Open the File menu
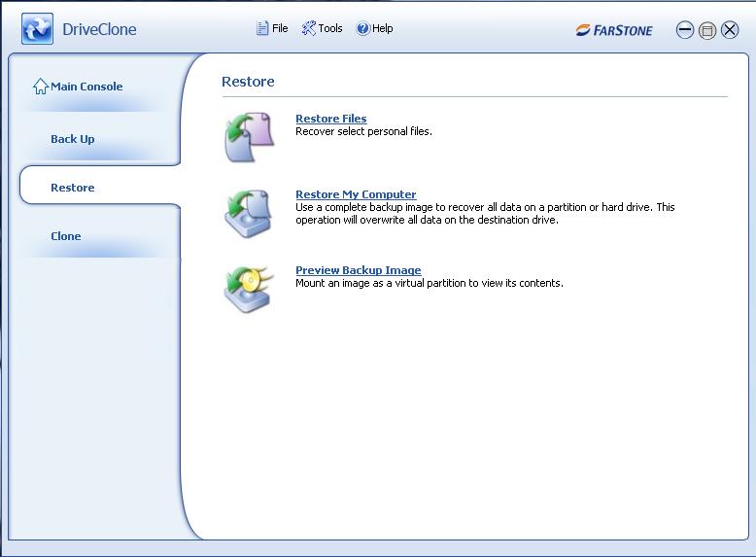The height and width of the screenshot is (557, 756). 272,28
